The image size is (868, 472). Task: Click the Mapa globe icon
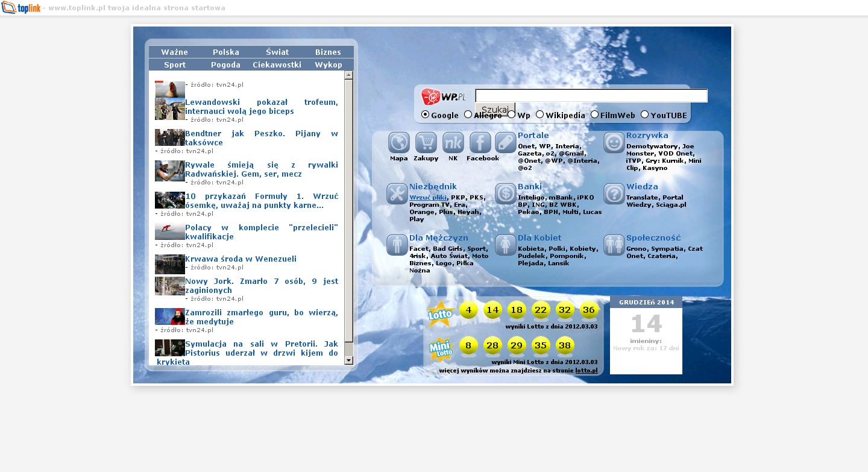click(x=399, y=143)
